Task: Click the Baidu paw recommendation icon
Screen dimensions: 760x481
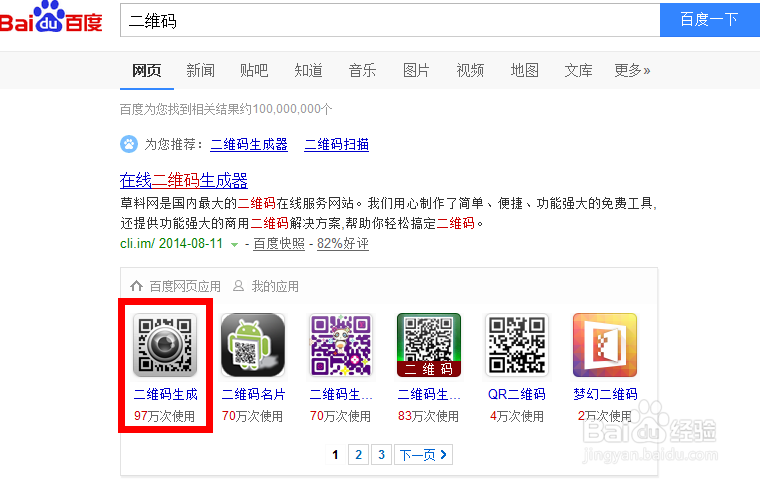Action: point(129,144)
